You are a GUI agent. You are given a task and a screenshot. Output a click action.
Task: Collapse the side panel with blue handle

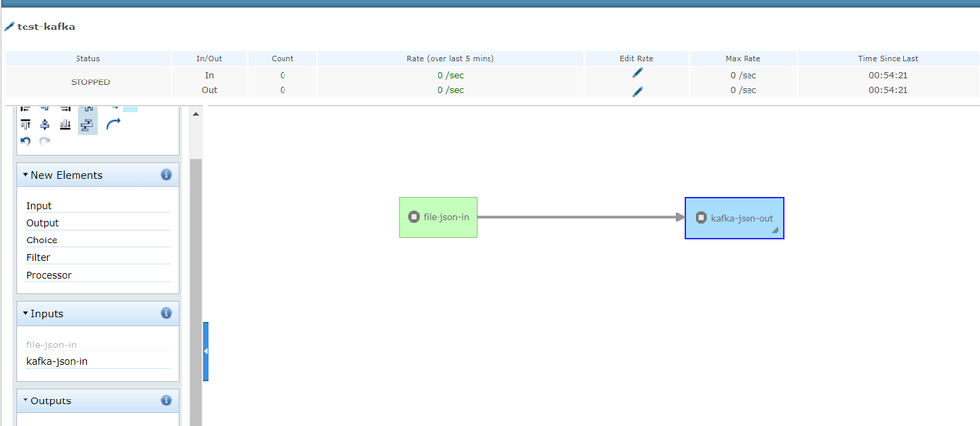[x=206, y=351]
